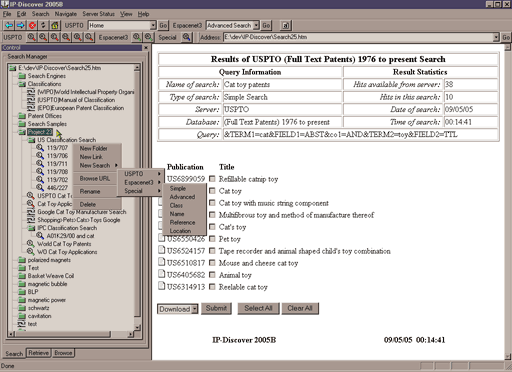Image resolution: width=512 pixels, height=372 pixels.
Task: Open the USPTO Home dropdown
Action: tap(153, 25)
